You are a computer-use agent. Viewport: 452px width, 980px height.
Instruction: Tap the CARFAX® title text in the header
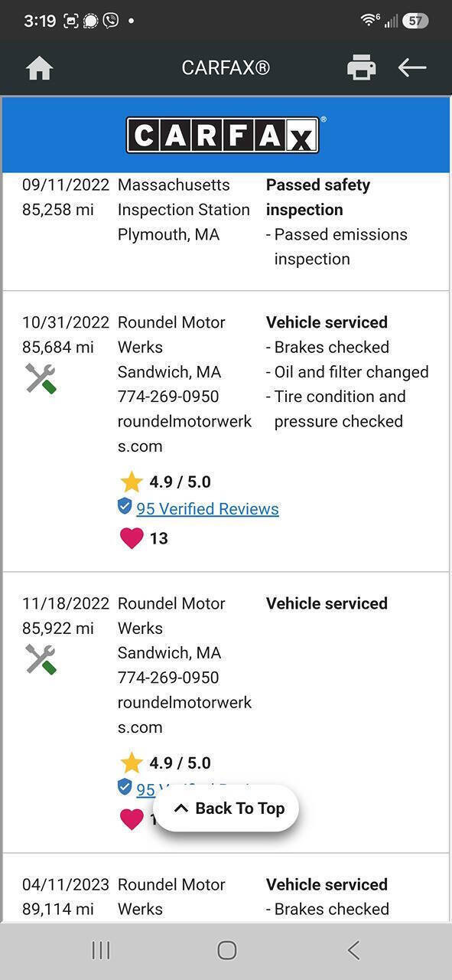pyautogui.click(x=226, y=68)
